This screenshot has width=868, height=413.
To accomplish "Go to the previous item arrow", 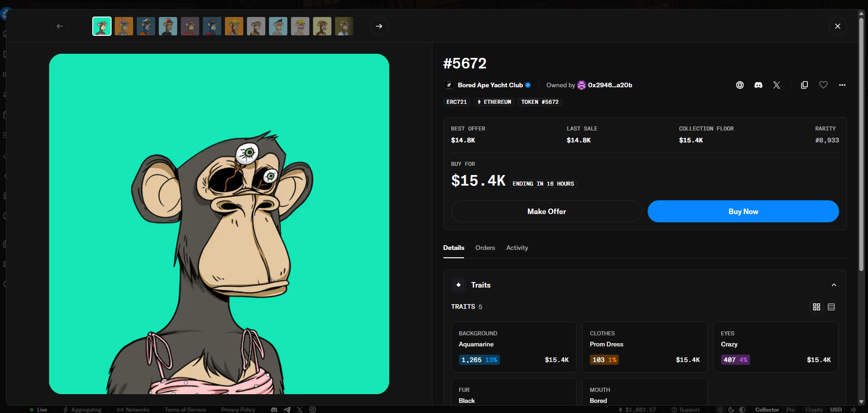I will (60, 26).
